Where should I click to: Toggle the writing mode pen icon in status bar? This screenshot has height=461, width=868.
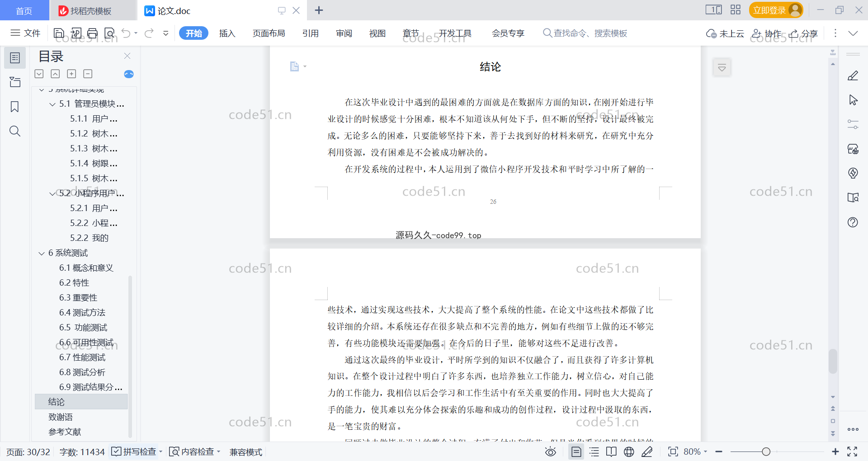coord(647,452)
